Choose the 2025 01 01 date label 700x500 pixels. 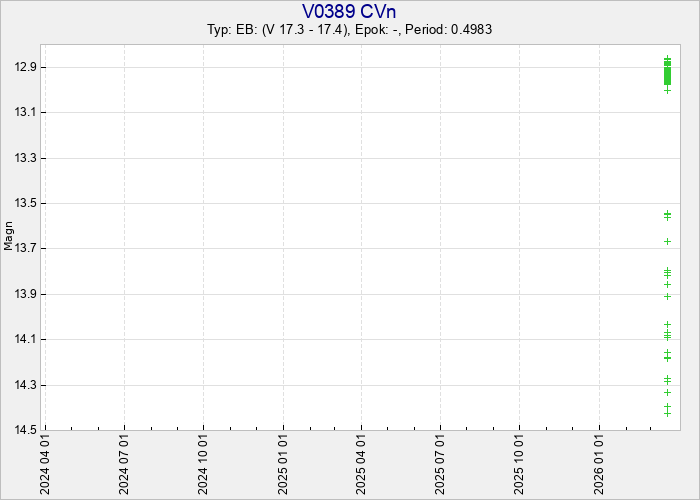pos(283,464)
